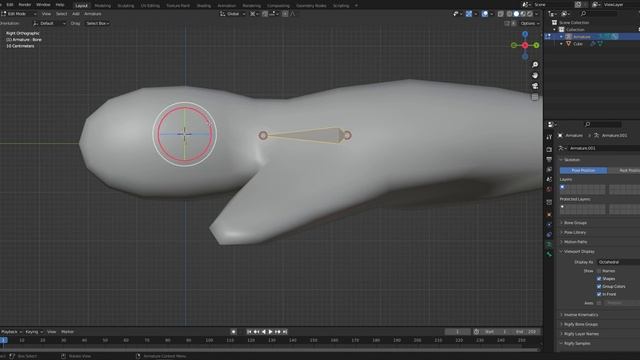This screenshot has width=640, height=360.
Task: Expand the Motion Paths panel
Action: pos(576,242)
